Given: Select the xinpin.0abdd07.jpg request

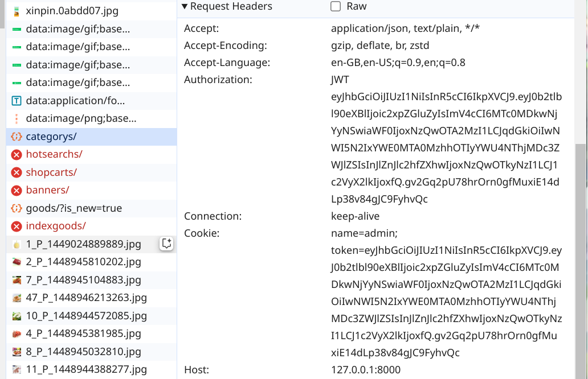Looking at the screenshot, I should [72, 11].
